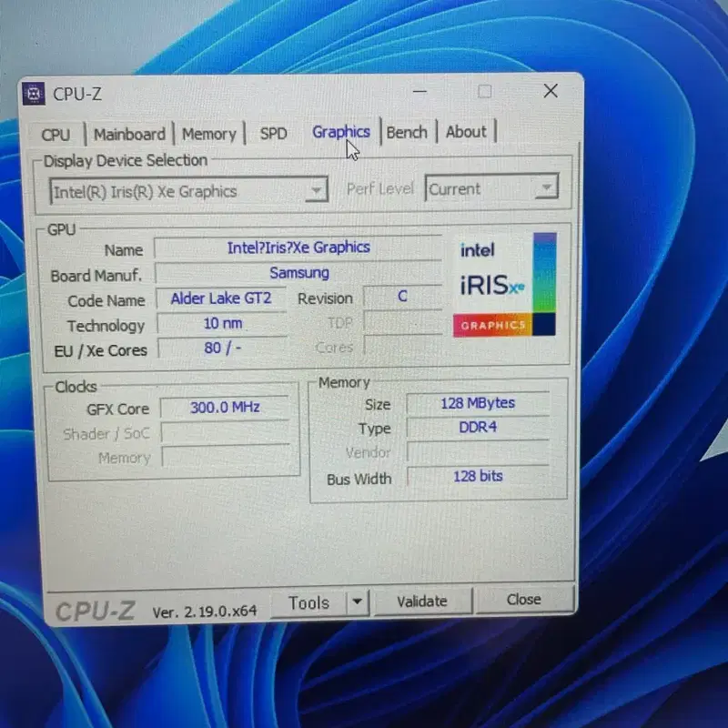Screen dimensions: 728x728
Task: Click the 'DDR4' memory type value
Action: coord(478,427)
